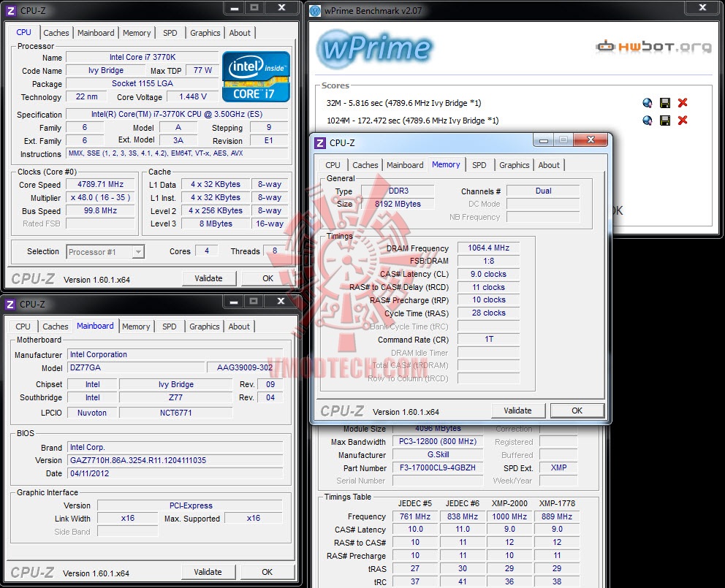Click Validate in the Mainboard window

point(208,572)
